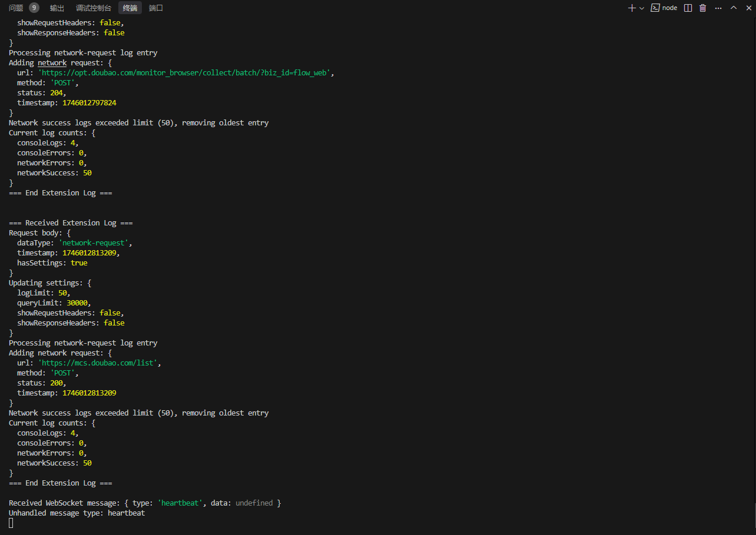This screenshot has height=535, width=756.
Task: Open the opt.doubao.com monitor_browser URL link
Action: pyautogui.click(x=186, y=73)
